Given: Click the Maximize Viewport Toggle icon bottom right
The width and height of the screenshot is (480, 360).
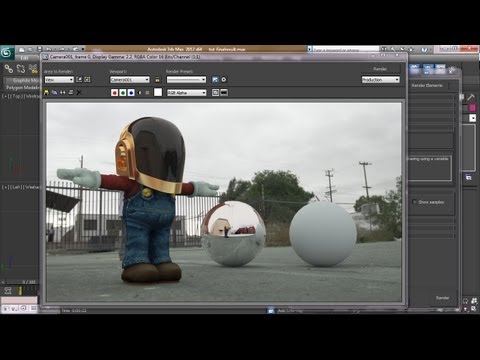Looking at the screenshot, I should click(x=474, y=309).
